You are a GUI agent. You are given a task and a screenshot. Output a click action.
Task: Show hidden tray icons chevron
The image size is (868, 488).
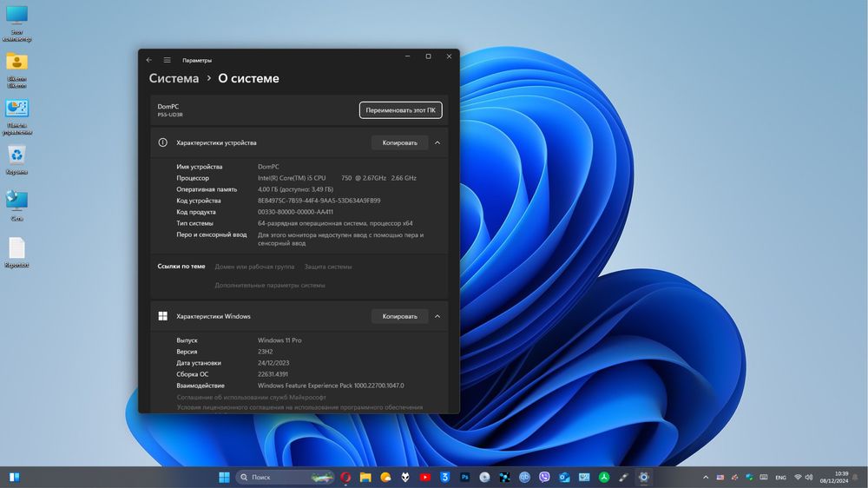pos(706,477)
